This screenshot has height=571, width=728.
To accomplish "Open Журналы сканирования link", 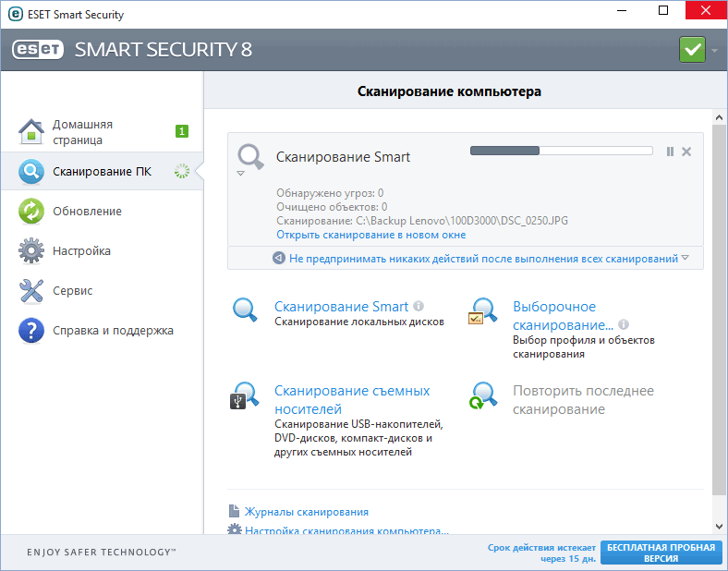I will 307,512.
